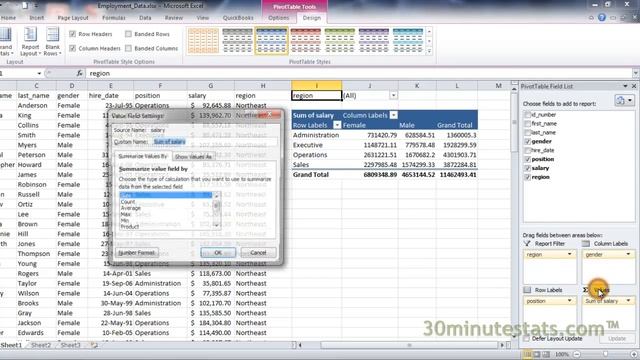640x360 pixels.
Task: Select the Grand Total value 11462493.41
Action: (x=457, y=175)
